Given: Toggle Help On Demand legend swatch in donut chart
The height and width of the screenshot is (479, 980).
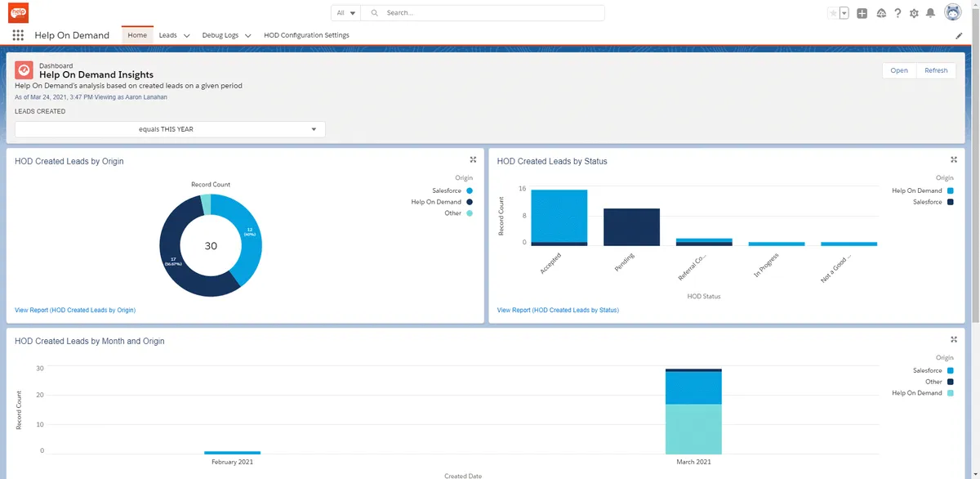Looking at the screenshot, I should pyautogui.click(x=470, y=202).
